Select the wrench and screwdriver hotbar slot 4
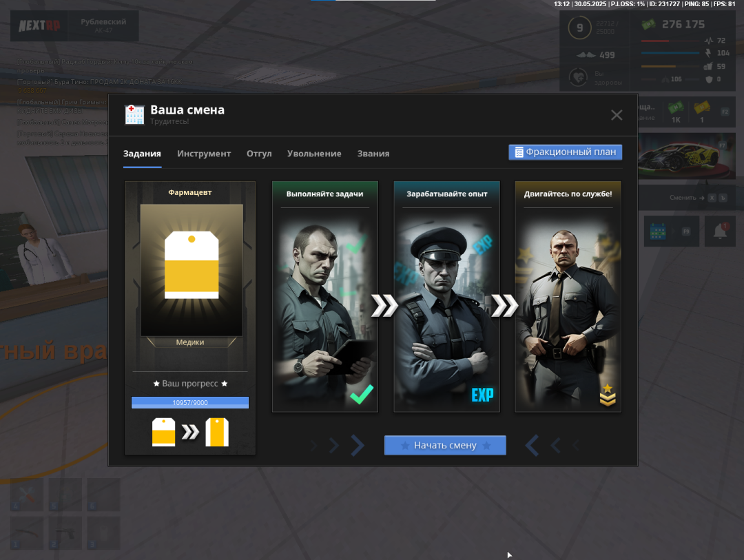Viewport: 744px width, 560px height. pyautogui.click(x=27, y=495)
